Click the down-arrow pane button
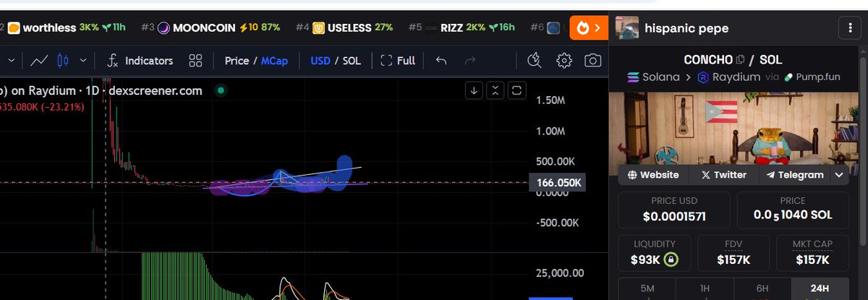 coord(474,90)
